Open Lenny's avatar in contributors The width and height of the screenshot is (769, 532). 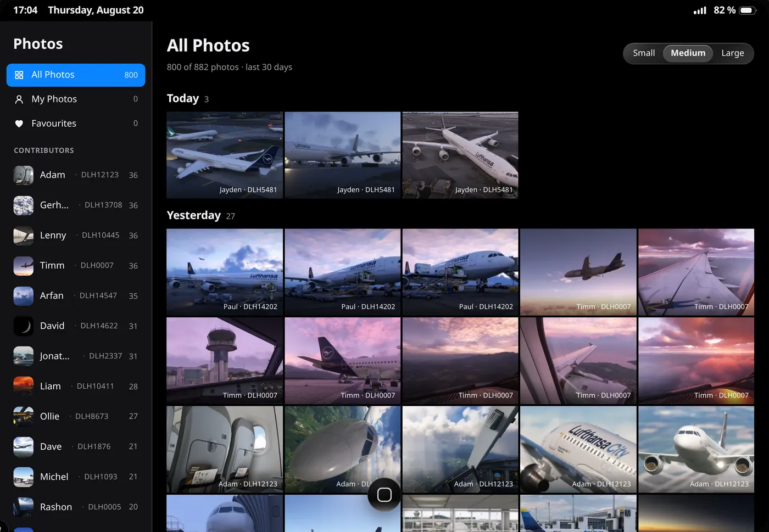click(24, 236)
